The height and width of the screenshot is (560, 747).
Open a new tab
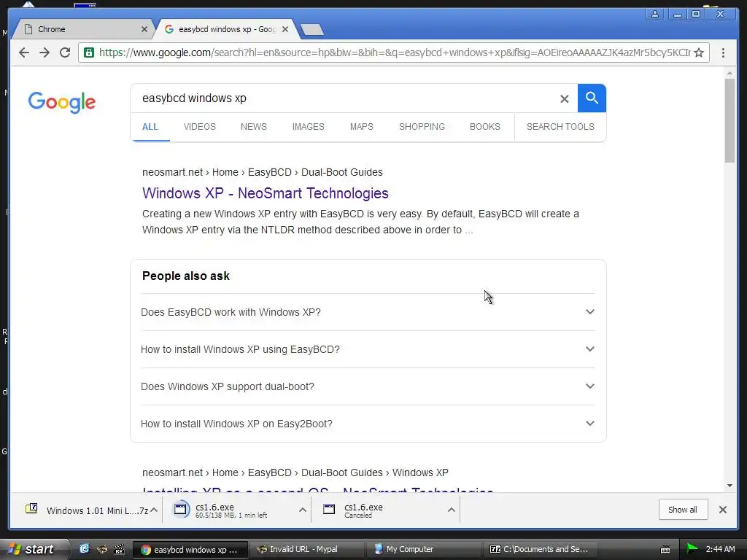[312, 29]
